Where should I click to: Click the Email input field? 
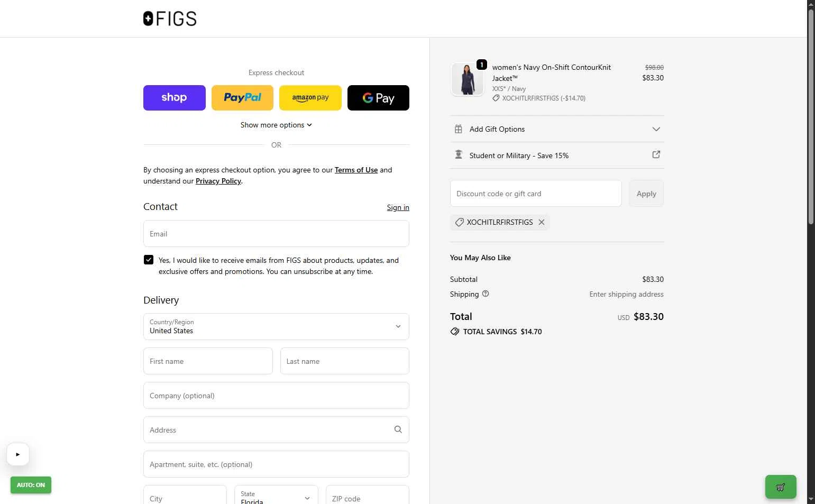276,234
